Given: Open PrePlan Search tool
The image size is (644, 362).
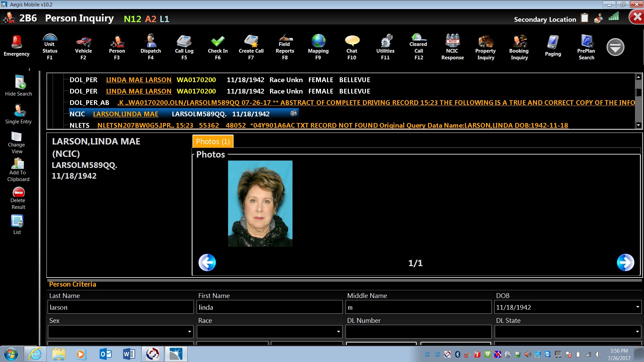Looking at the screenshot, I should point(586,47).
